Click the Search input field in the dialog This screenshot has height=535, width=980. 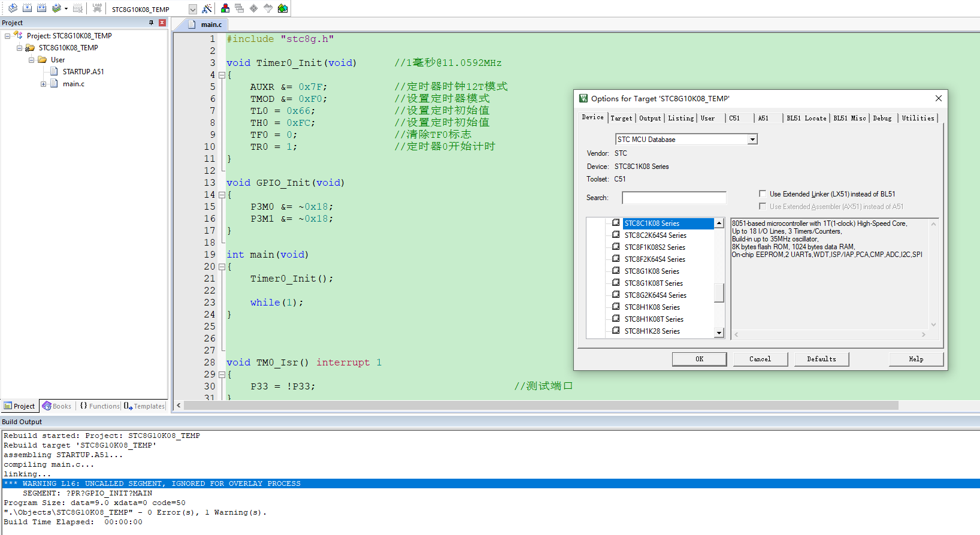coord(674,198)
